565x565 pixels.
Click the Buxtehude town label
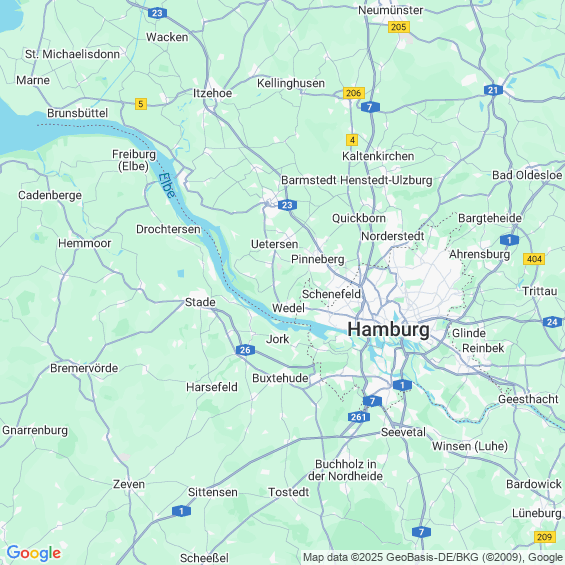pyautogui.click(x=280, y=378)
